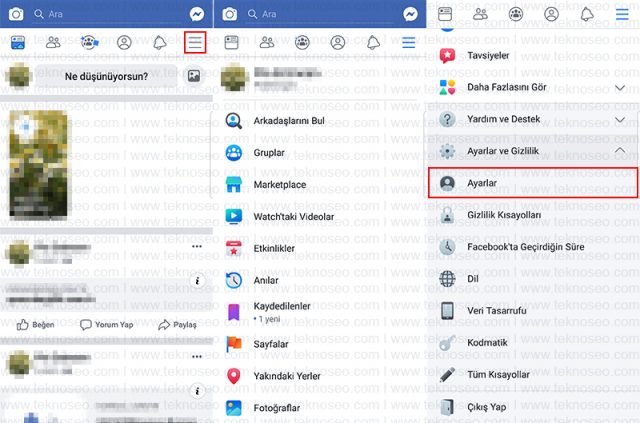Open Tavsiyeler
This screenshot has height=423, width=640.
pyautogui.click(x=533, y=55)
